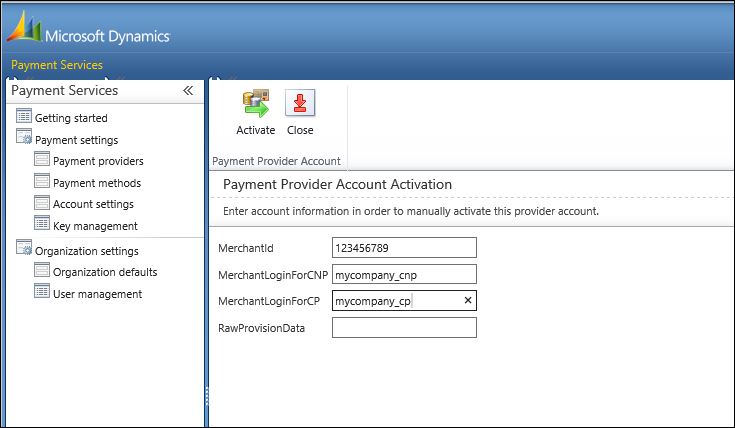Click the MerchantId input field
Viewport: 735px width, 428px height.
(x=403, y=247)
